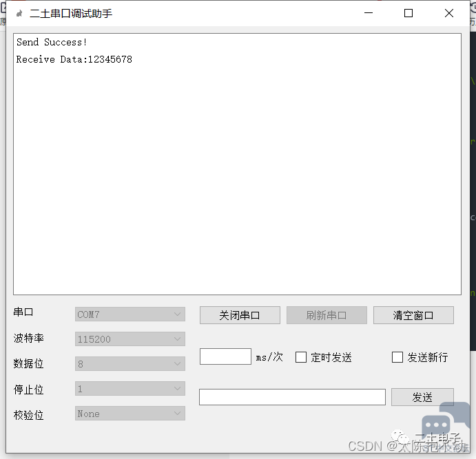Click the 二土串口调试助手 window title
This screenshot has width=476, height=459.
point(71,13)
